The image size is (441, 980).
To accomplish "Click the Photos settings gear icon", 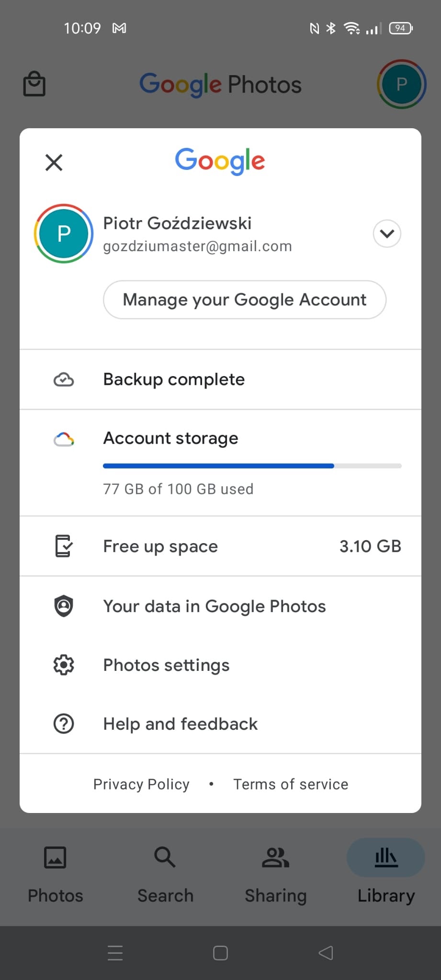I will 64,665.
